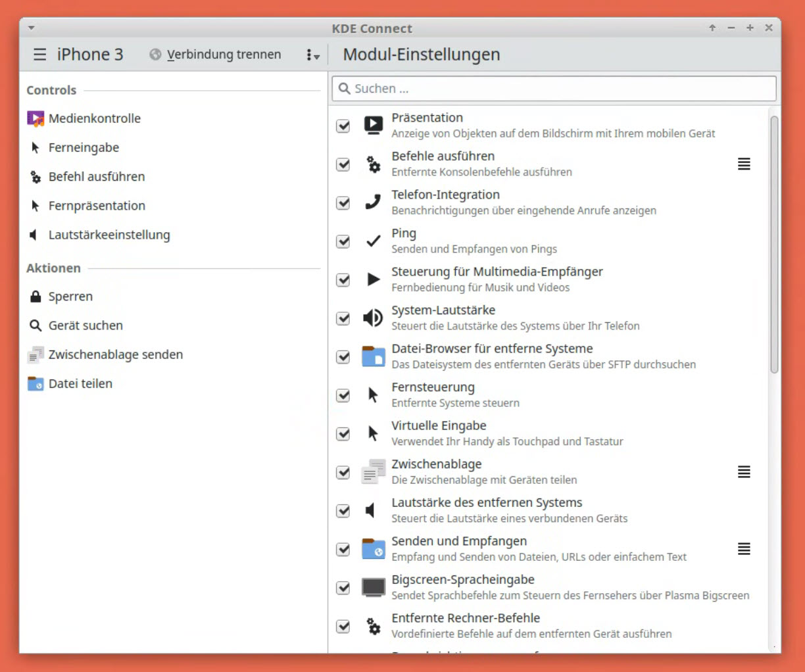This screenshot has width=805, height=672.
Task: Click the magnifier icon for Gerät suchen
Action: 36,325
